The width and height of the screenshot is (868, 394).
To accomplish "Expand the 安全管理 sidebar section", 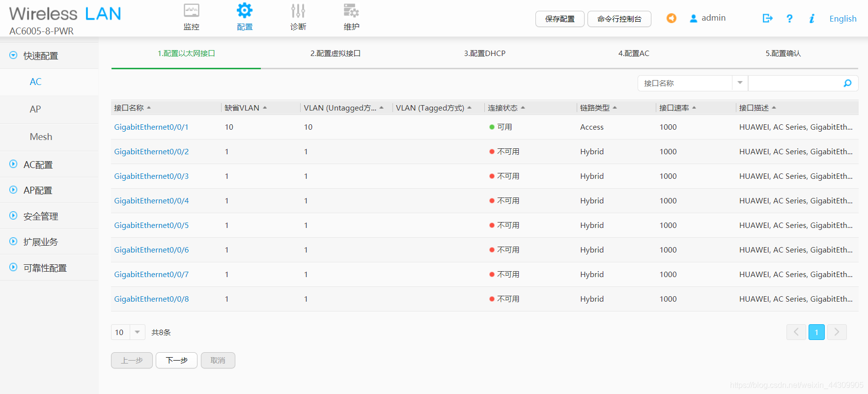I will [13, 216].
